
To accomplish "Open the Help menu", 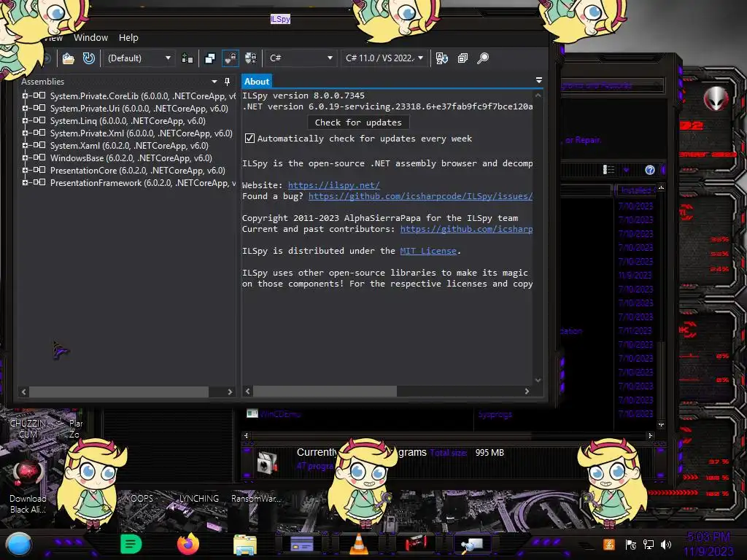I will (128, 38).
